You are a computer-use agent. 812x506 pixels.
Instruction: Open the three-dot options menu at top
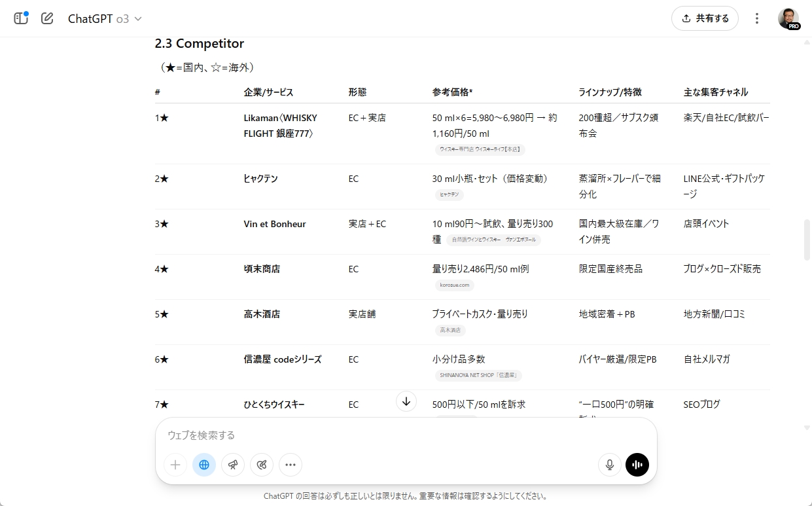(x=757, y=18)
